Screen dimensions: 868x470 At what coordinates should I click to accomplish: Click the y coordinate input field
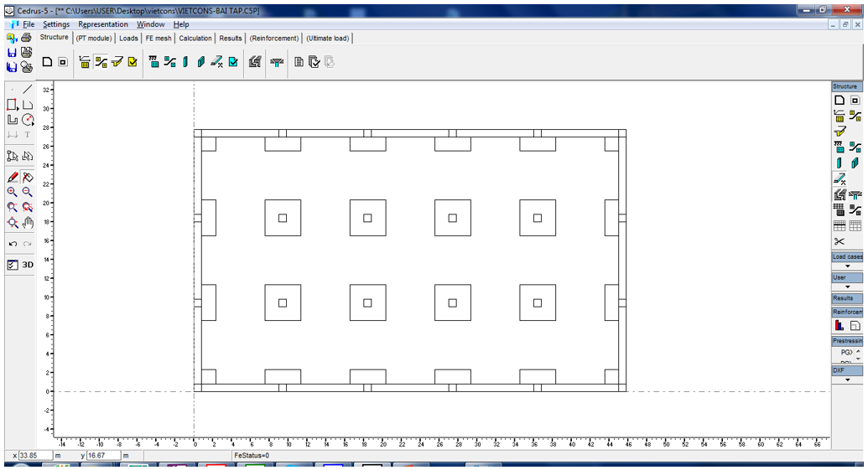point(104,456)
